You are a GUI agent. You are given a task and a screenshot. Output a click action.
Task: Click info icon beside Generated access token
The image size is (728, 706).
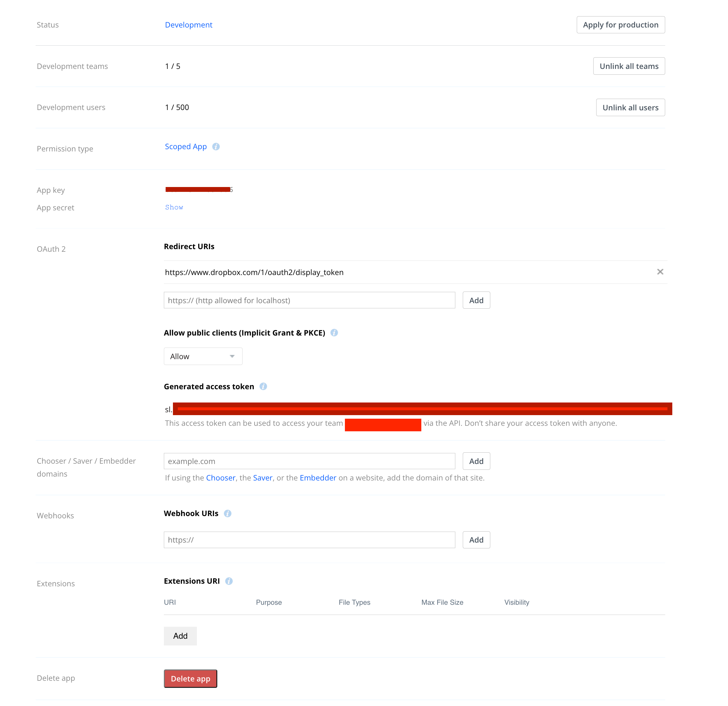tap(263, 386)
